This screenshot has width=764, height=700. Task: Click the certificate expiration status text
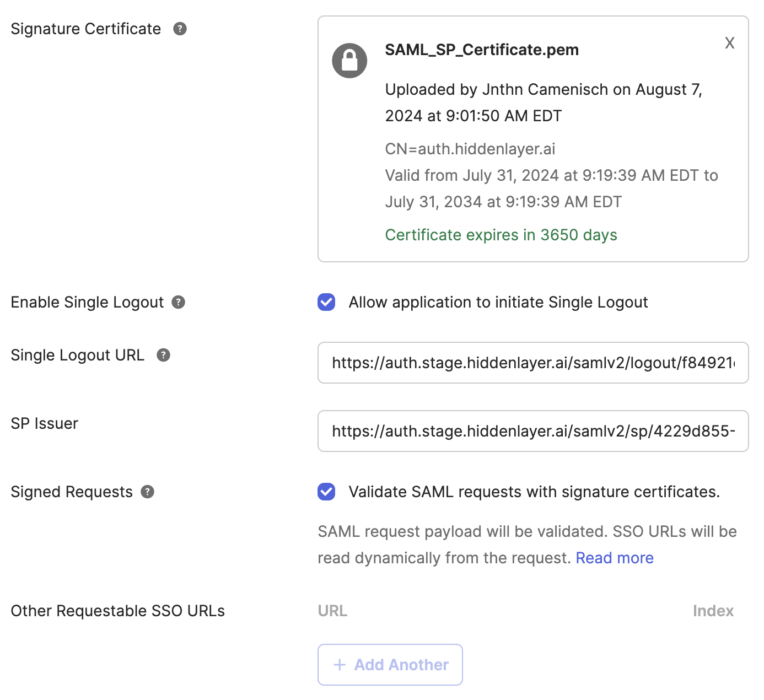pos(501,235)
